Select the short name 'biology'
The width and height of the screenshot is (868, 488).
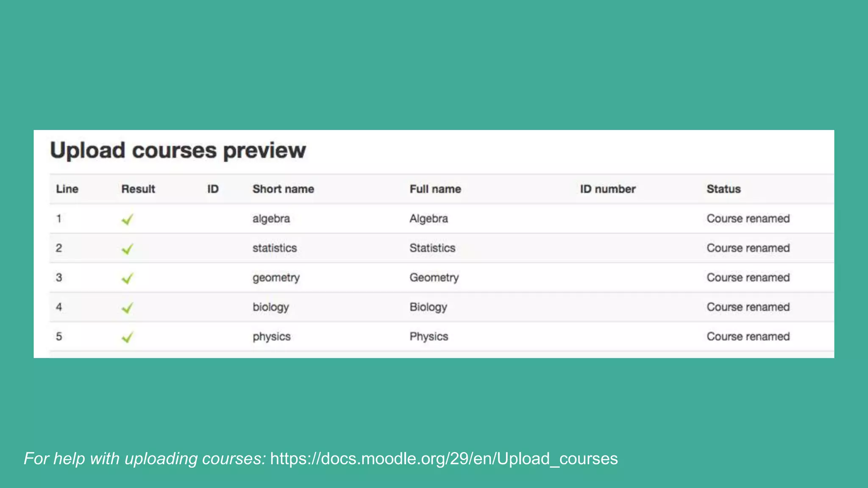point(271,308)
